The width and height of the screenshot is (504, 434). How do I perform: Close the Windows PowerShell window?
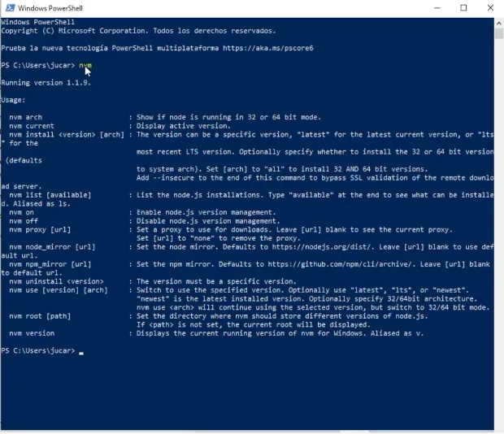490,8
